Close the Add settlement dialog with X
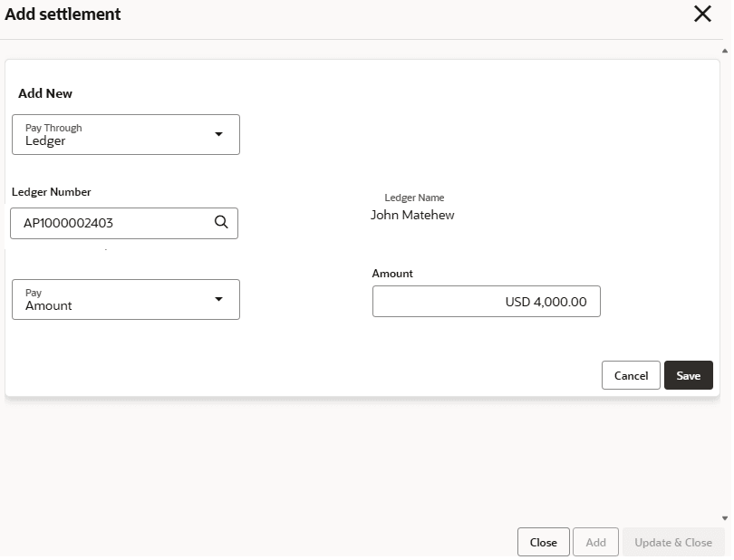Image resolution: width=734 pixels, height=560 pixels. [x=702, y=14]
